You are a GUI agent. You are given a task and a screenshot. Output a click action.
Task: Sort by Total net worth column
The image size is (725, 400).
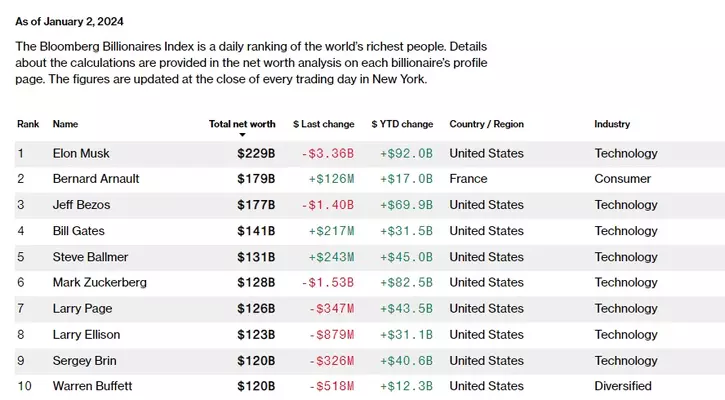click(x=242, y=124)
